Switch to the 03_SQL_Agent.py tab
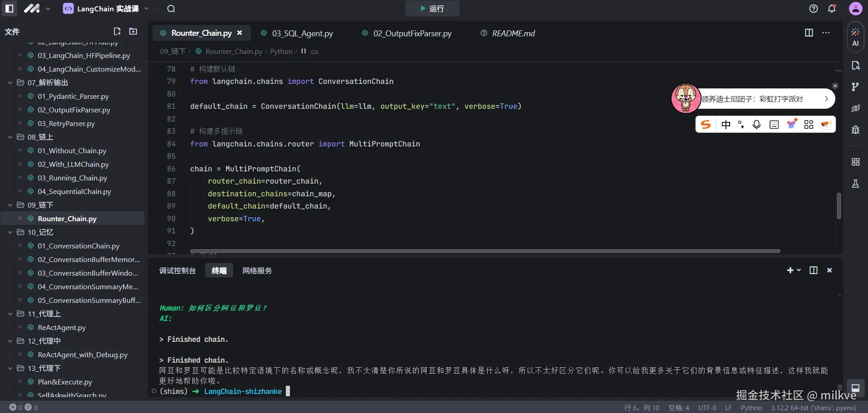 coord(302,33)
